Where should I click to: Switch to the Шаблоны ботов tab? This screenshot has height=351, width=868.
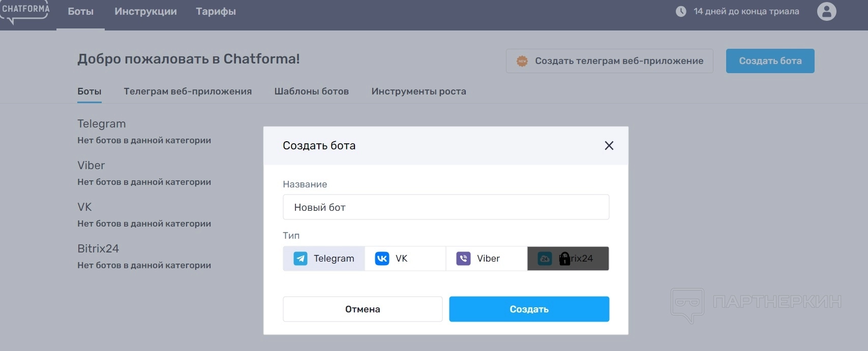coord(311,91)
